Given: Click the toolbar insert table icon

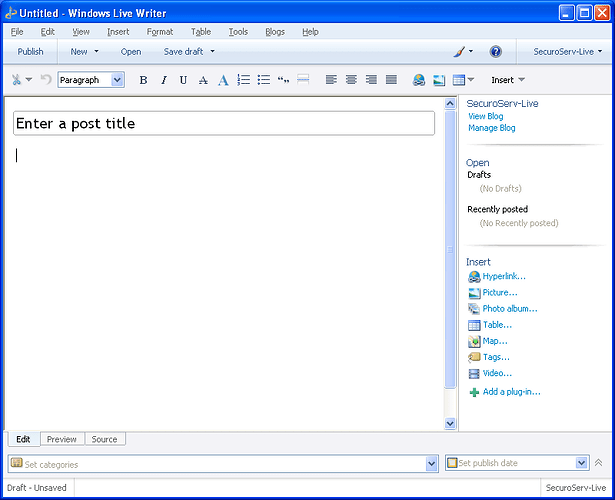Looking at the screenshot, I should 459,80.
